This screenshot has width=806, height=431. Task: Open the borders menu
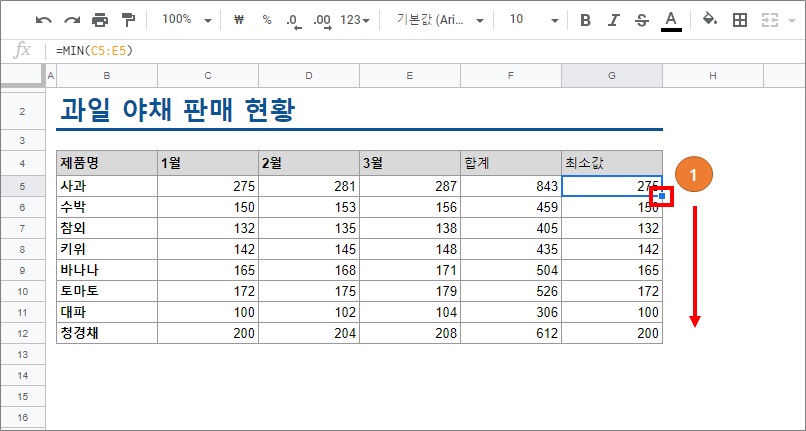[740, 20]
